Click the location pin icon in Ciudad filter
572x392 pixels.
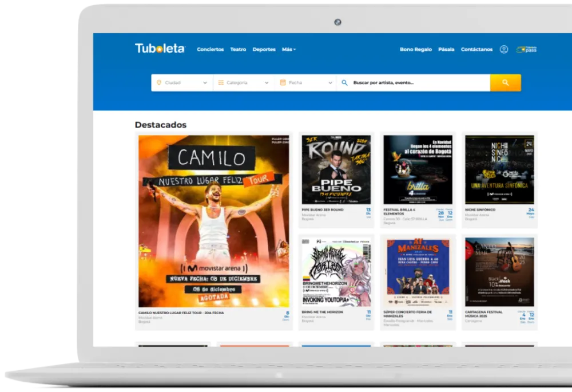click(160, 82)
